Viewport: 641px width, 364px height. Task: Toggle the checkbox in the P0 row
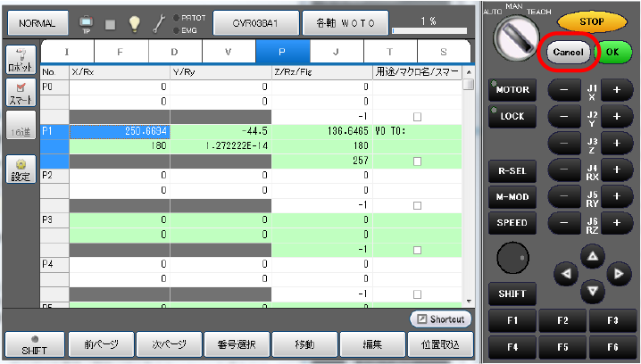pos(417,116)
